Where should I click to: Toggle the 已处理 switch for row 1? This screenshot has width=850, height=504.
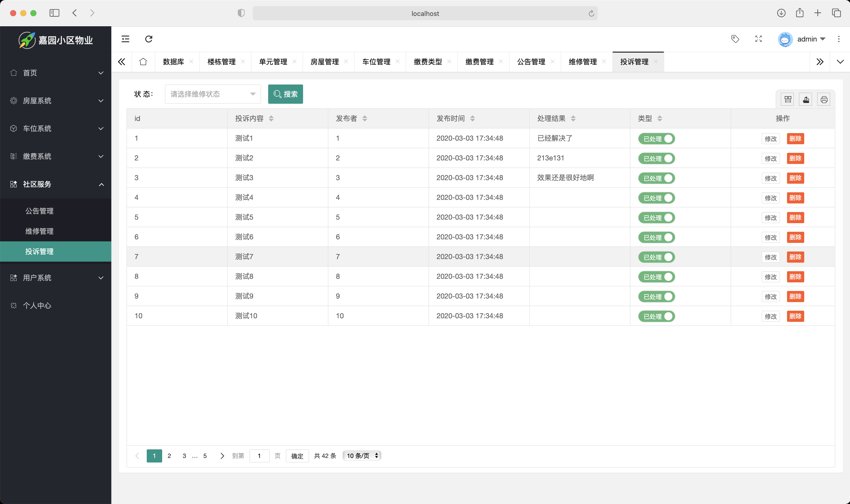(656, 139)
